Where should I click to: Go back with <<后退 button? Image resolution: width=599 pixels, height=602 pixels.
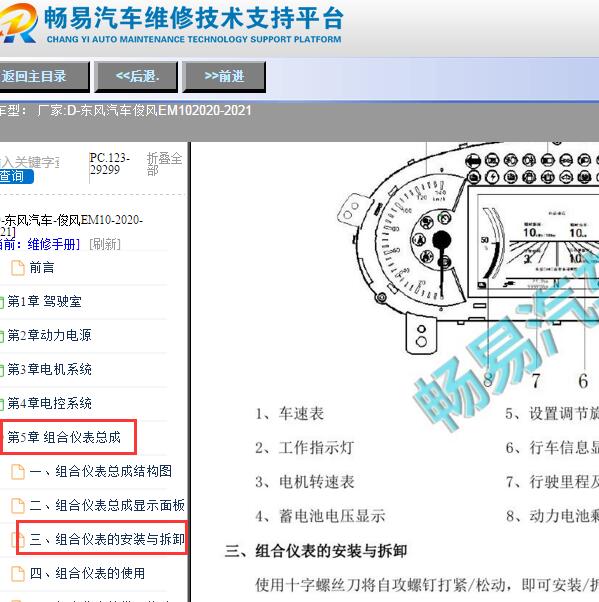[137, 76]
